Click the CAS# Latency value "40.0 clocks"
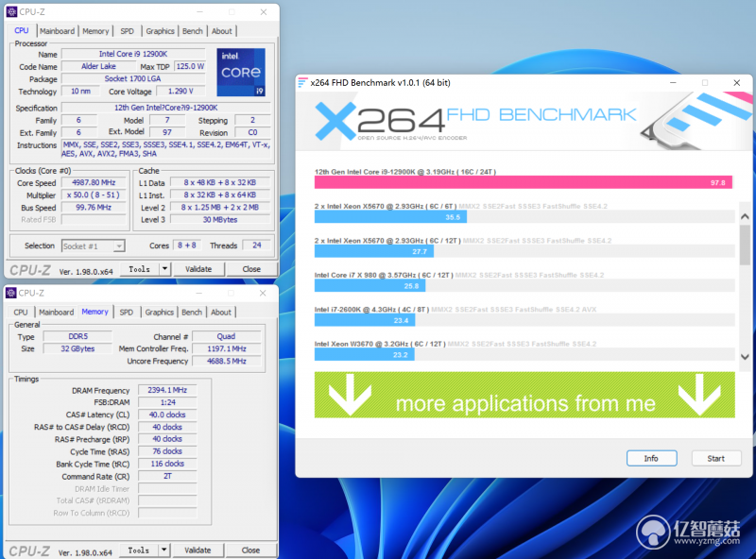Viewport: 756px width, 559px height. click(167, 415)
